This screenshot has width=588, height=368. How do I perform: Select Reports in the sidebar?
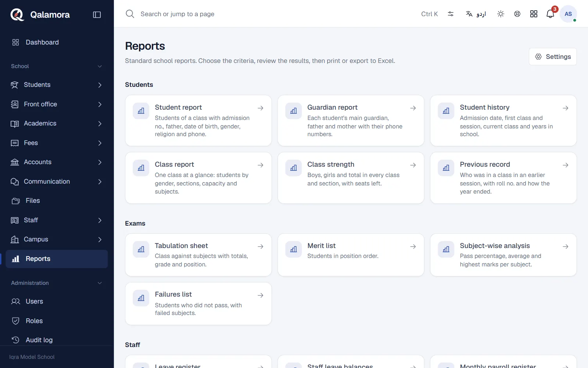click(57, 259)
